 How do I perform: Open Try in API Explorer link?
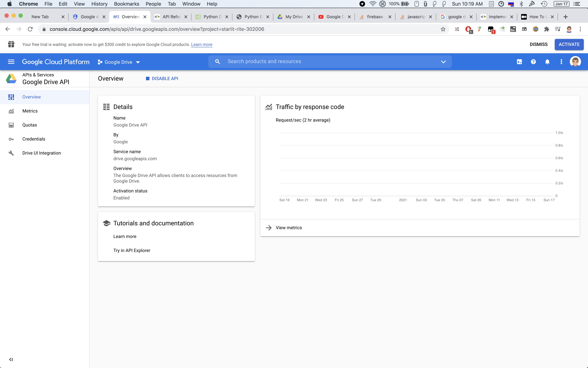pos(132,250)
